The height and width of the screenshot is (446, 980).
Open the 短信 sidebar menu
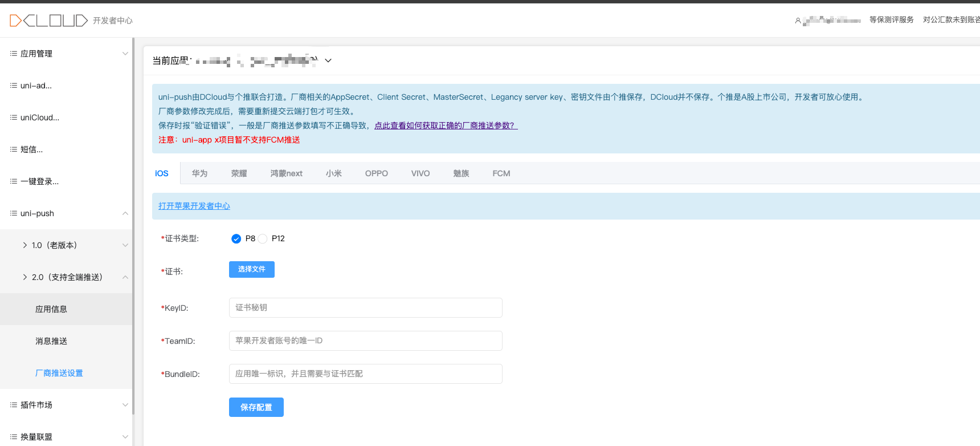[66, 149]
